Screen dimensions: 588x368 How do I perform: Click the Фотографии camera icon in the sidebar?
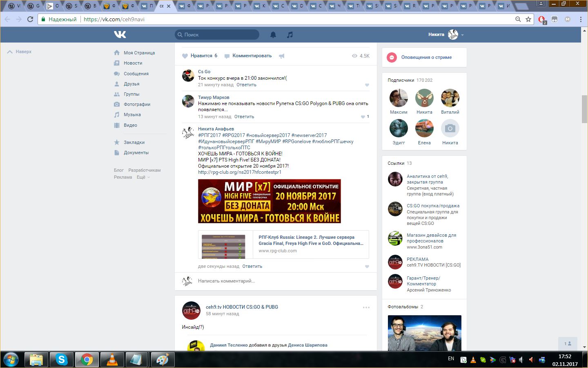117,104
